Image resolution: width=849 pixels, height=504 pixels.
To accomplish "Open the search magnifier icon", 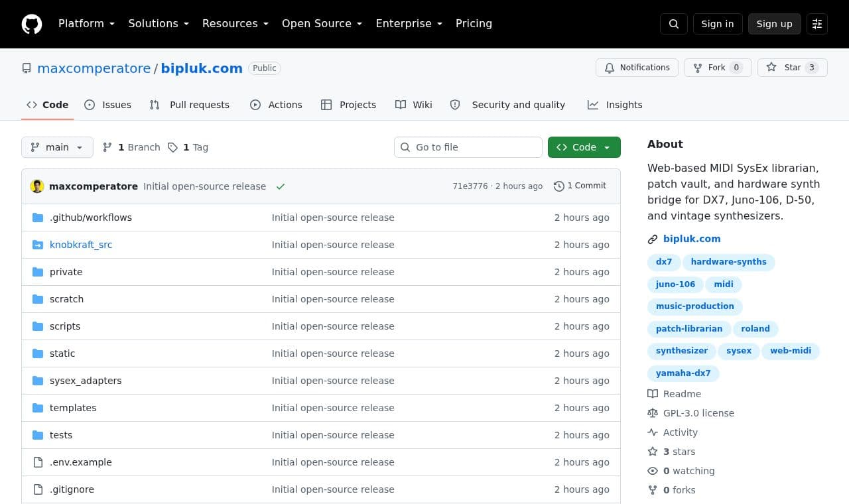I will tap(674, 24).
